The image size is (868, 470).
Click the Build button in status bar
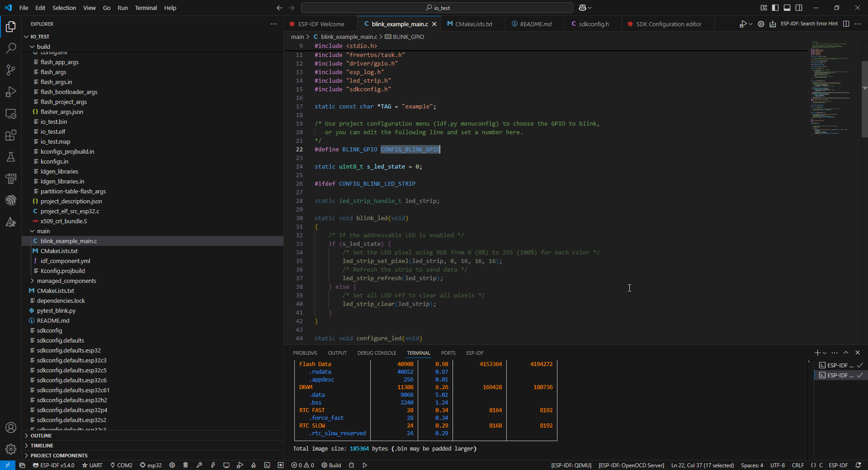331,465
